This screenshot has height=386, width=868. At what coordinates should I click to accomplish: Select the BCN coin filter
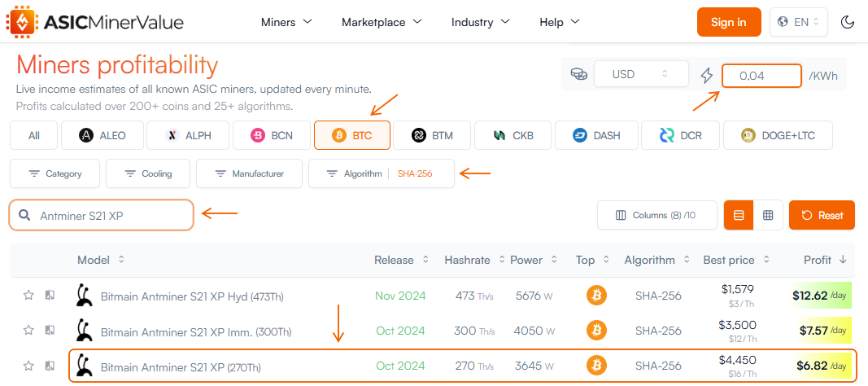[272, 135]
